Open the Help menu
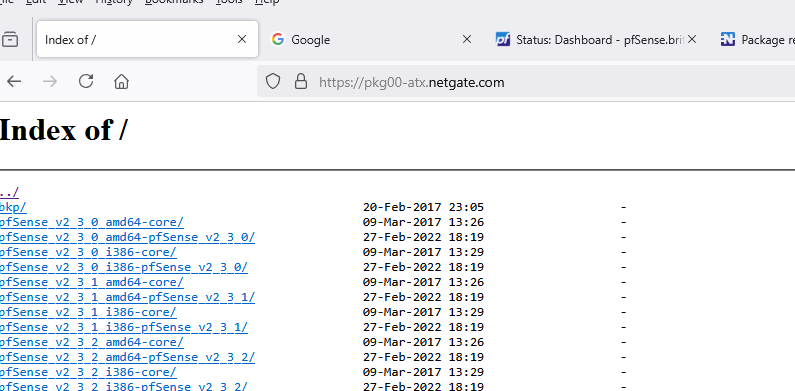The height and width of the screenshot is (391, 795). coord(267,2)
